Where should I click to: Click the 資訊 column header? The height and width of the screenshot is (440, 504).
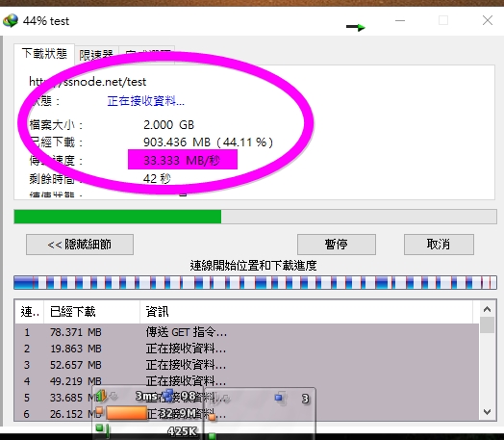[x=306, y=311]
